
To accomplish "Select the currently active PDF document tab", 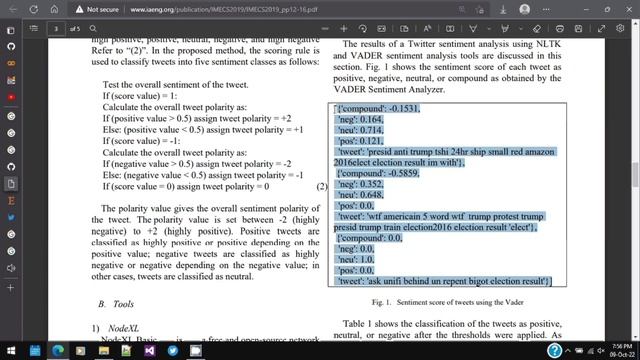I will pos(11,184).
